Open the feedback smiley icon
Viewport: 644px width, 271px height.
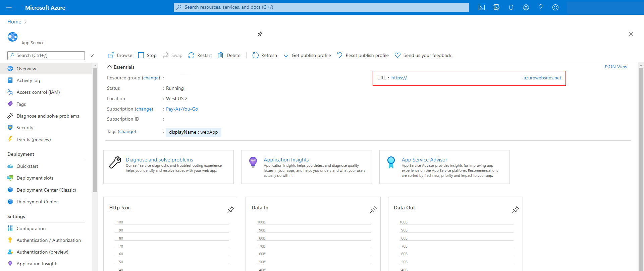555,7
